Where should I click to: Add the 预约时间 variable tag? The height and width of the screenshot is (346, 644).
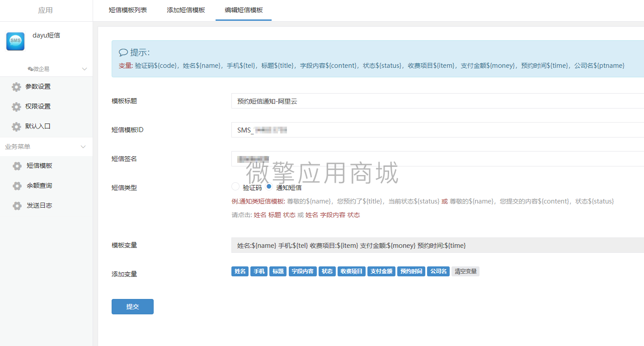411,271
